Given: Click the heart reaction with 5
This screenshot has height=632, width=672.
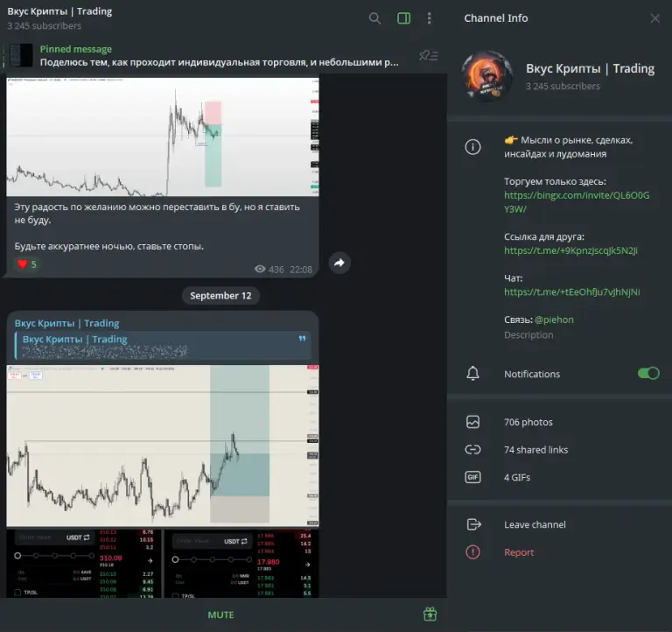Looking at the screenshot, I should (x=26, y=264).
